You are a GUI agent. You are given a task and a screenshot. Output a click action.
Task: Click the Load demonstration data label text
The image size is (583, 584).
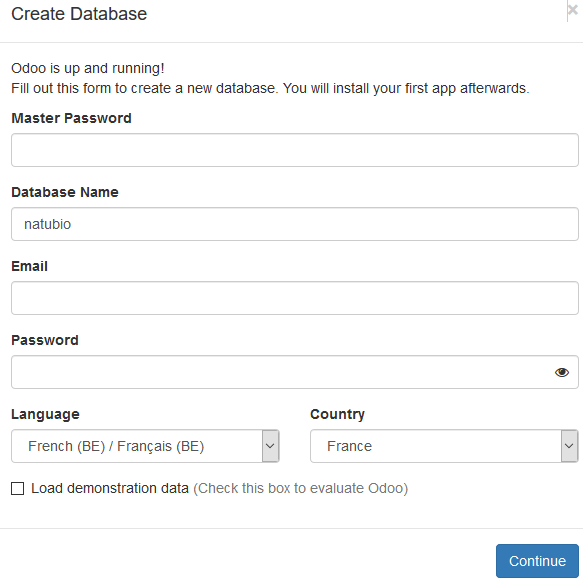coord(110,488)
